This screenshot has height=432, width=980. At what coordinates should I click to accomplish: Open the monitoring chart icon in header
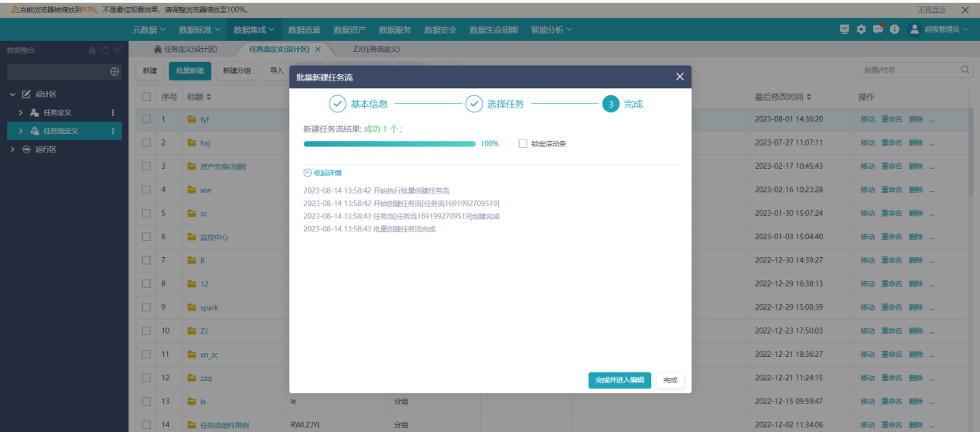(845, 29)
